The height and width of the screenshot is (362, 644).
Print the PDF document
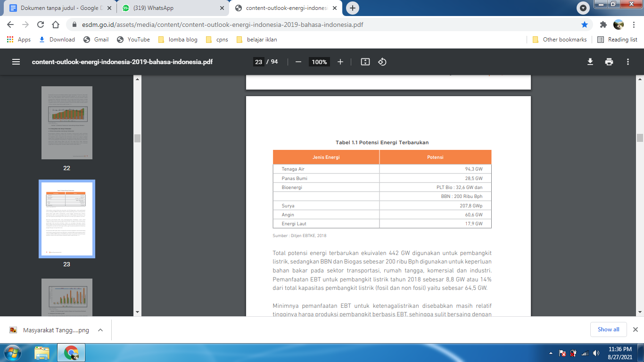[x=609, y=62]
